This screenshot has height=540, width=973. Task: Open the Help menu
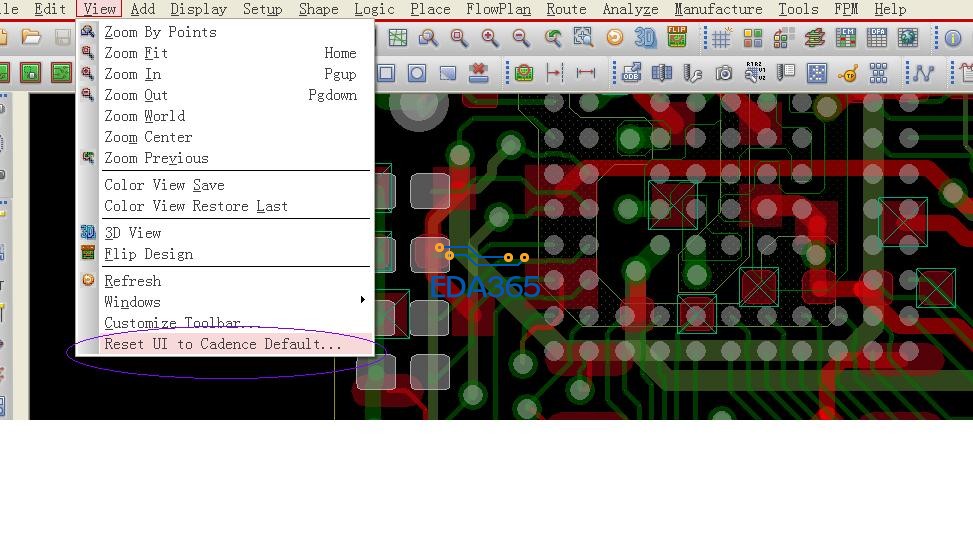890,9
